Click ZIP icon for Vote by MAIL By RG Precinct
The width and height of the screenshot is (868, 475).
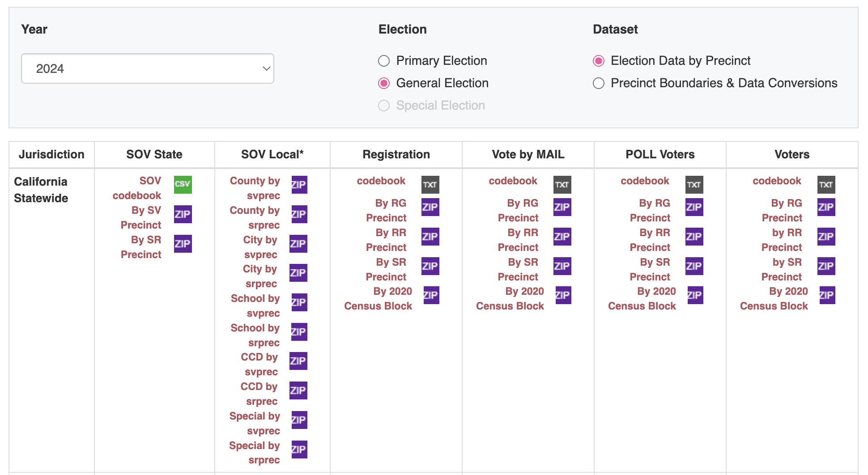coord(562,207)
